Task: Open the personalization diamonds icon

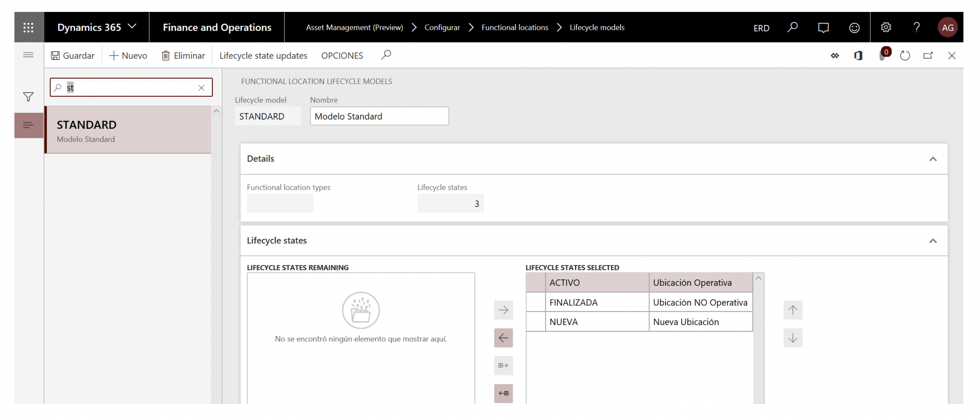Action: [835, 56]
